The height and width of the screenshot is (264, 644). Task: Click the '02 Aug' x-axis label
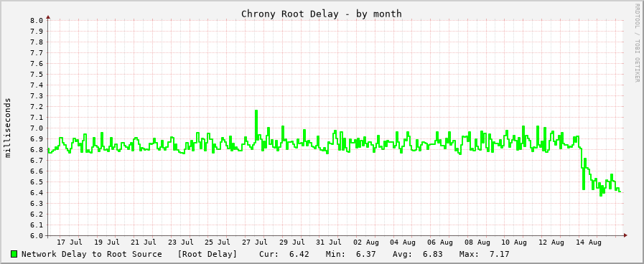click(x=366, y=242)
